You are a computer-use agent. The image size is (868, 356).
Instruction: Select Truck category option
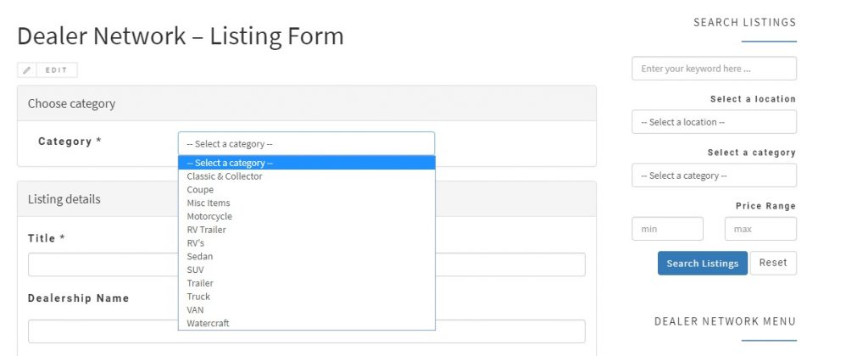coord(198,297)
